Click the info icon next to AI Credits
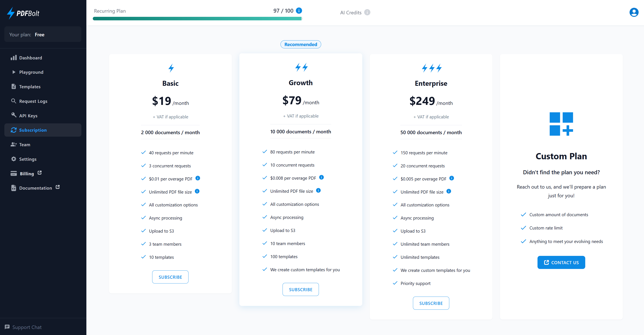Screen dimensions: 644x335 [367, 12]
